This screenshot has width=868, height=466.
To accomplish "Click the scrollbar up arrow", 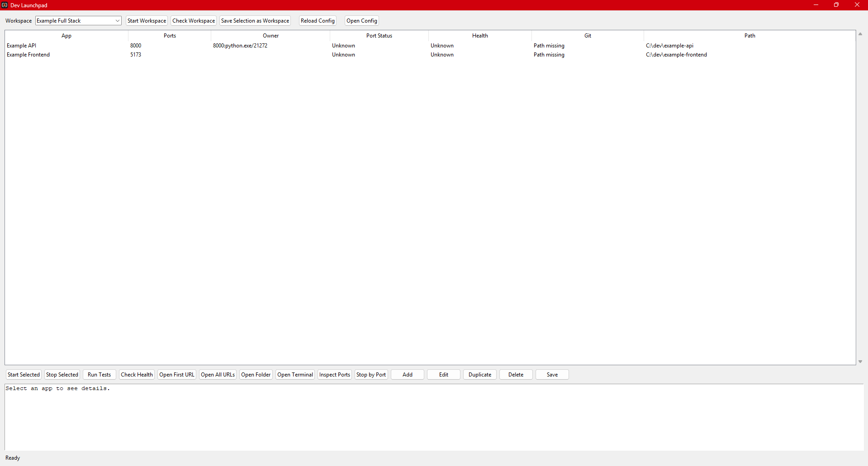I will [860, 34].
